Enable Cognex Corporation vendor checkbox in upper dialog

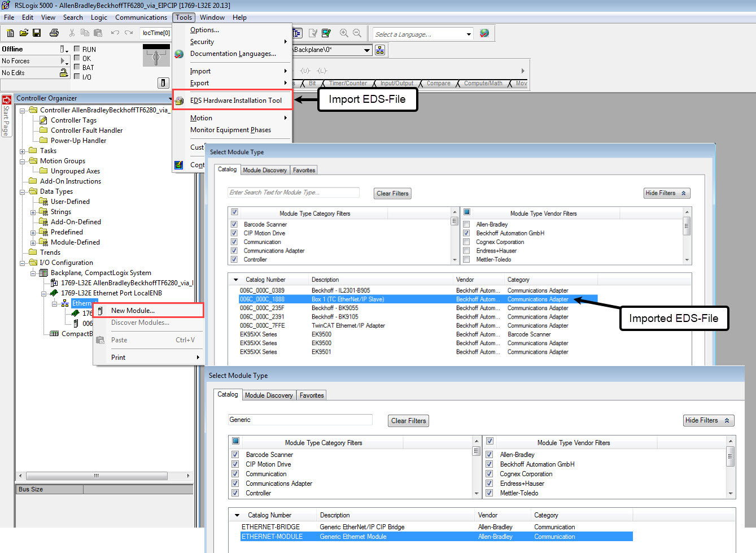466,242
